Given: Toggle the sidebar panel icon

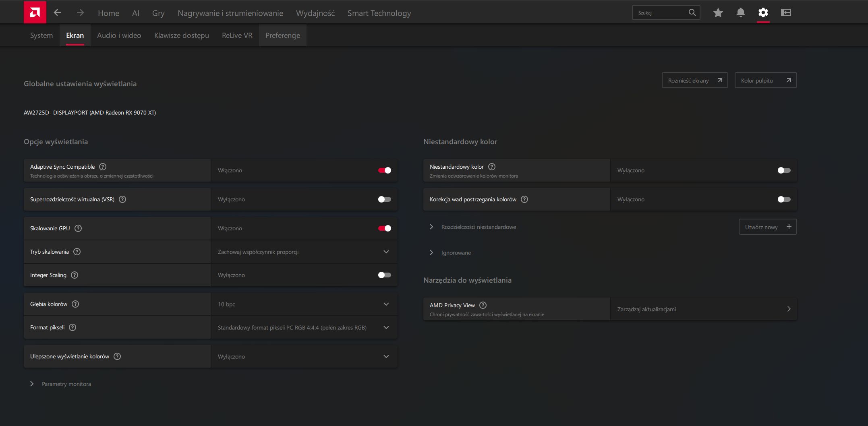Looking at the screenshot, I should coord(785,12).
